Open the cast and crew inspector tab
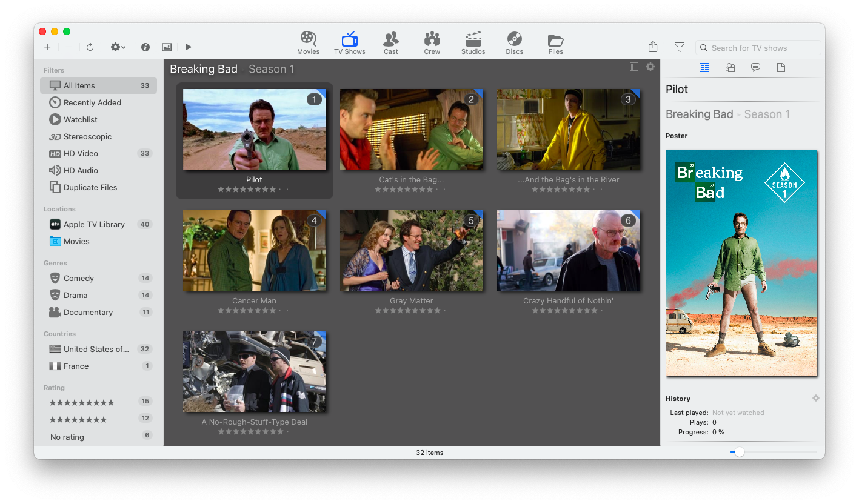The height and width of the screenshot is (504, 859). pos(730,68)
